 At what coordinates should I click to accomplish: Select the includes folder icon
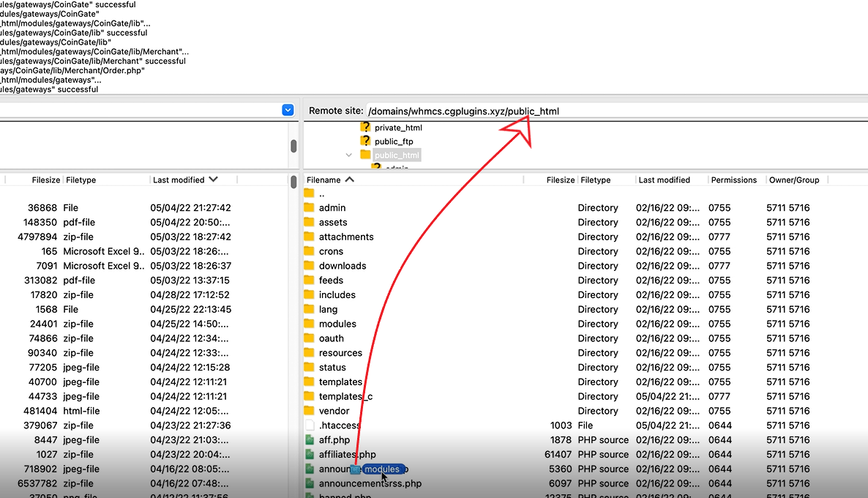click(x=309, y=294)
